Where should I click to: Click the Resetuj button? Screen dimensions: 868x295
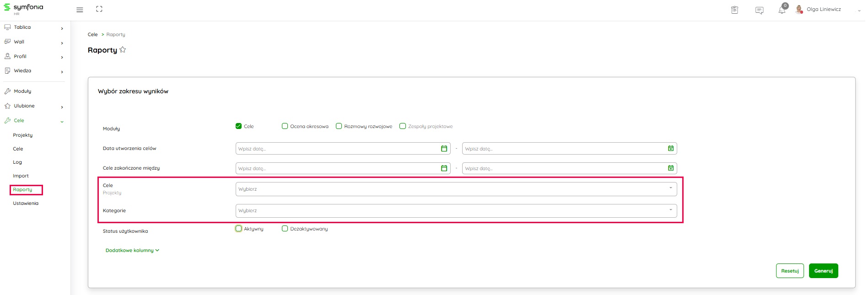pos(789,271)
